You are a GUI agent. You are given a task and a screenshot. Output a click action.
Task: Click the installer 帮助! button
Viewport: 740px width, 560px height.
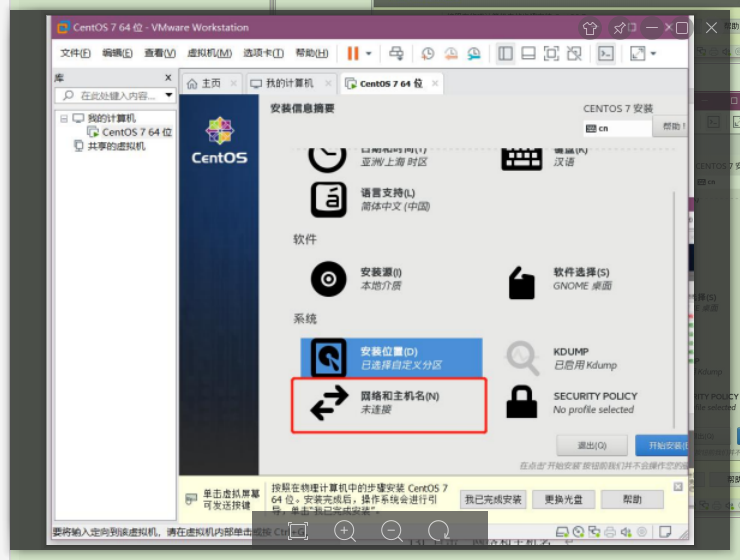coord(672,126)
